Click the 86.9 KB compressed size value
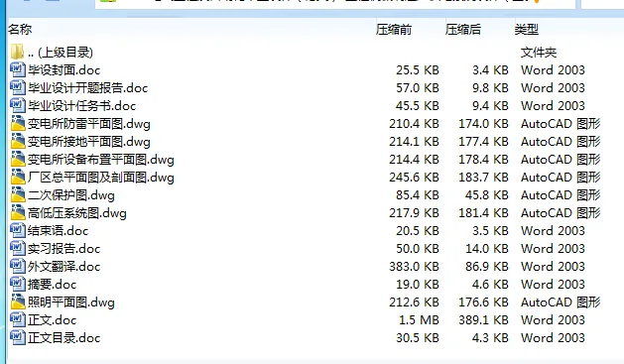This screenshot has height=364, width=624. 487,267
